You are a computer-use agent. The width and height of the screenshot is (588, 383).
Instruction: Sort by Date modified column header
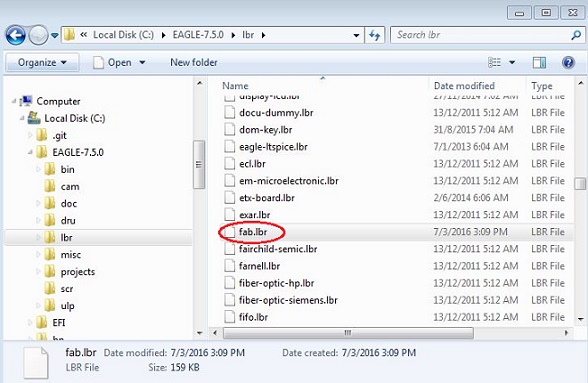[x=464, y=86]
